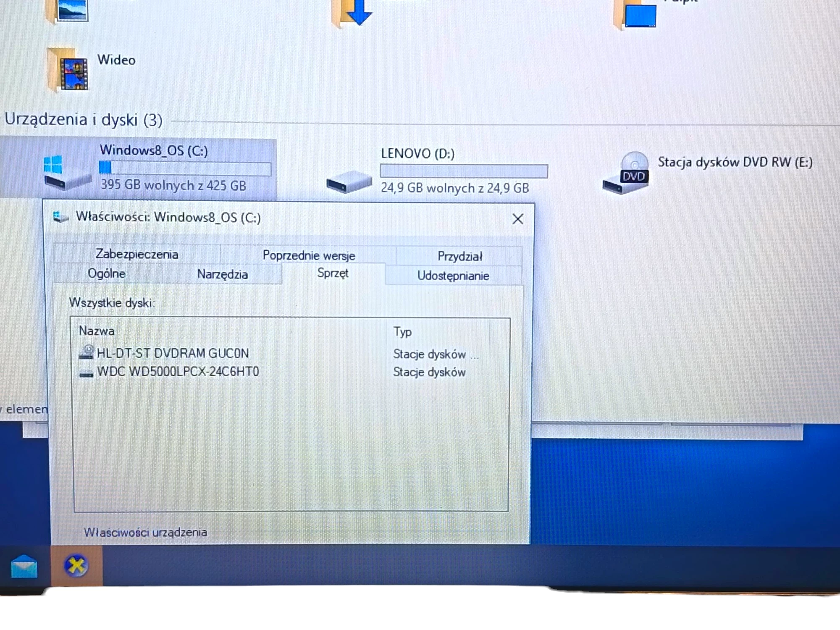The height and width of the screenshot is (630, 840).
Task: Click the Właściwości urządzenia button
Action: [146, 532]
